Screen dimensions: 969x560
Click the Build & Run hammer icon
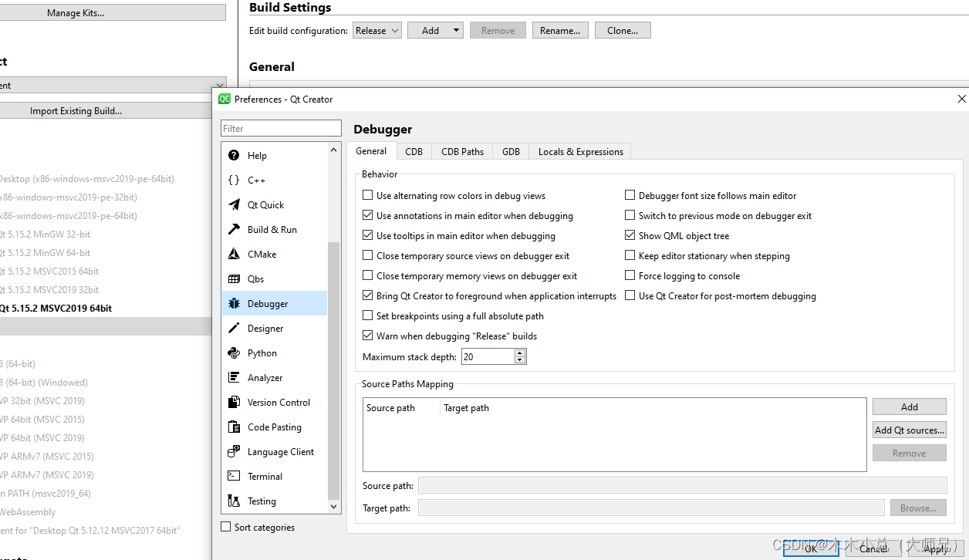pyautogui.click(x=234, y=229)
